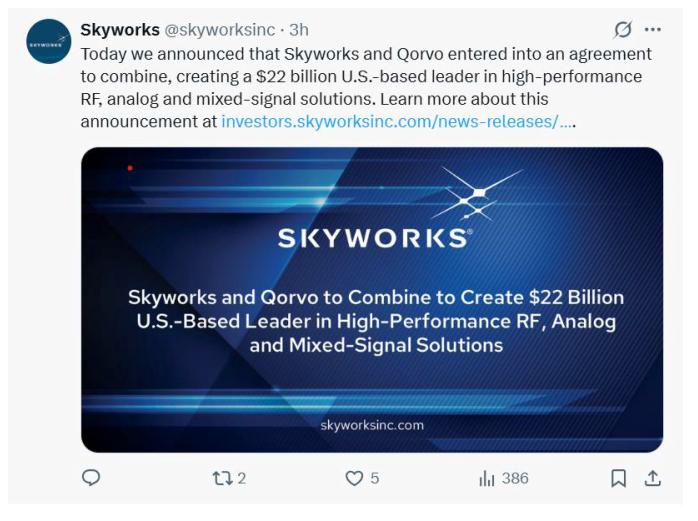Click the share upload-arrow icon
This screenshot has width=698, height=521.
(653, 478)
